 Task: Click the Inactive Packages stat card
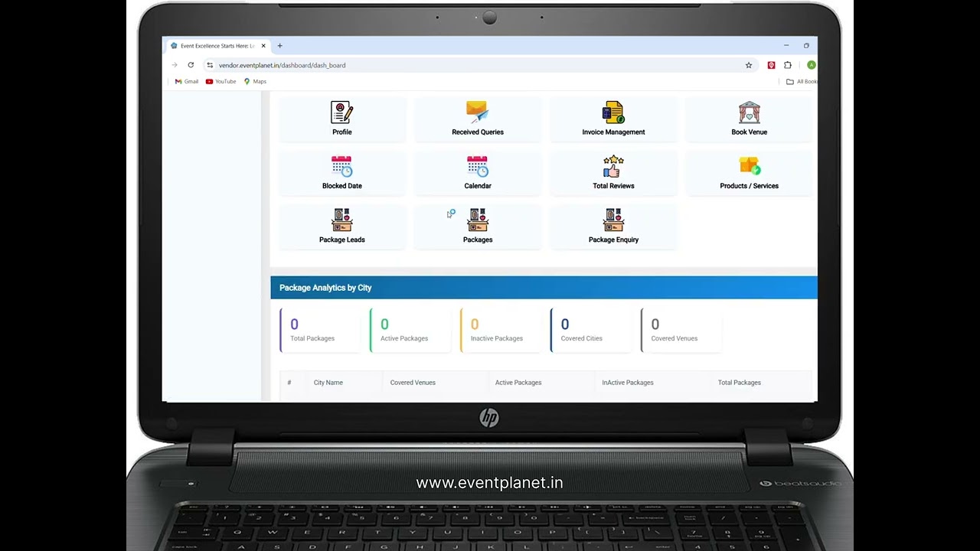(x=501, y=331)
